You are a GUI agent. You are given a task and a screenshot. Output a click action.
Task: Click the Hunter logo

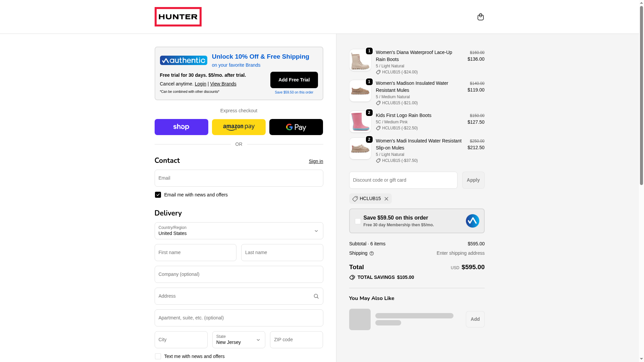point(178,17)
